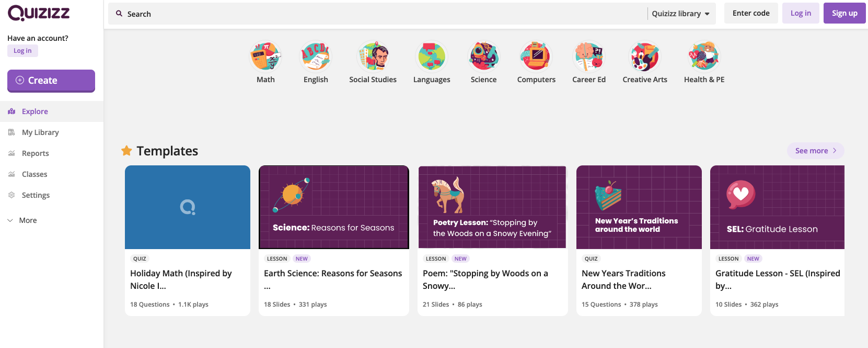Click the Quizizz logo
Image resolution: width=868 pixels, height=348 pixels.
point(39,13)
